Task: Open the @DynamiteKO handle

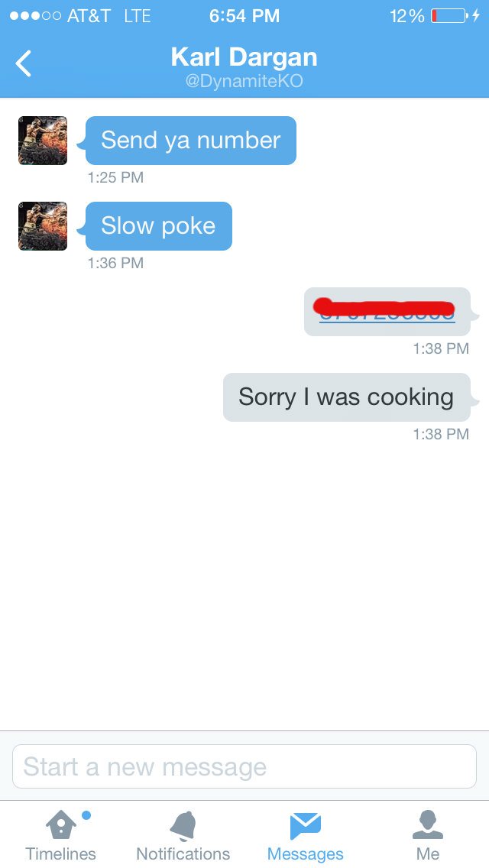Action: coord(244,81)
